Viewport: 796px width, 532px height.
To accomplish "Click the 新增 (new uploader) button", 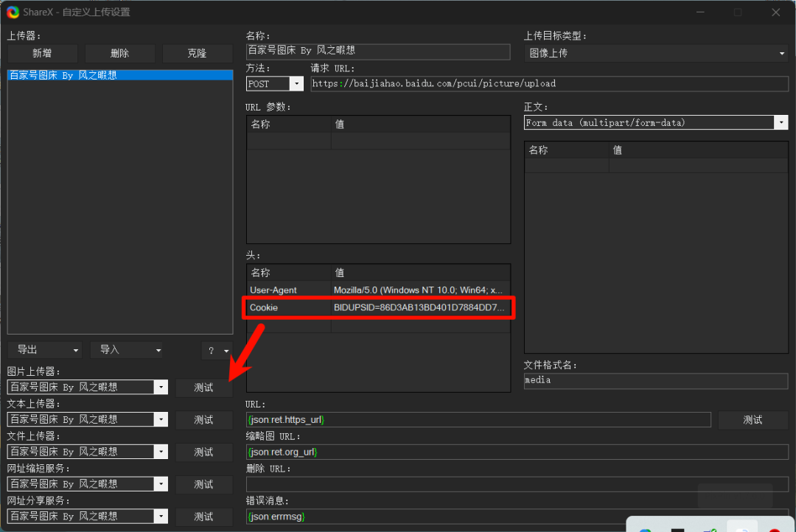I will tap(42, 53).
